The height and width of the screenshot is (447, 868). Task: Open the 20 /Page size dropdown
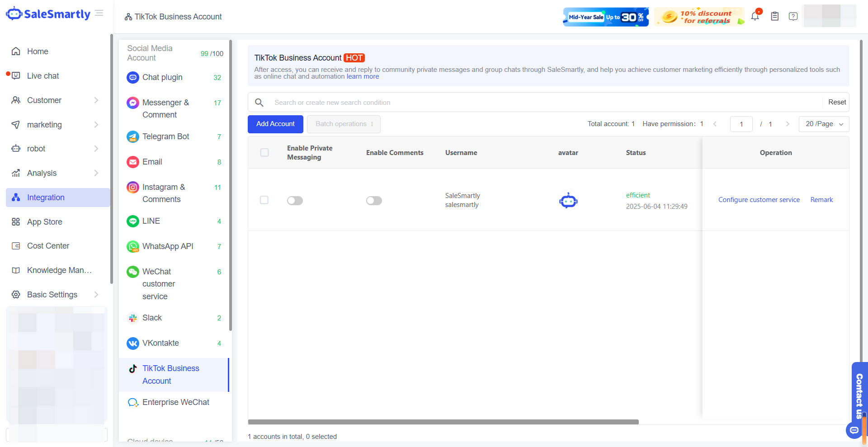[824, 124]
